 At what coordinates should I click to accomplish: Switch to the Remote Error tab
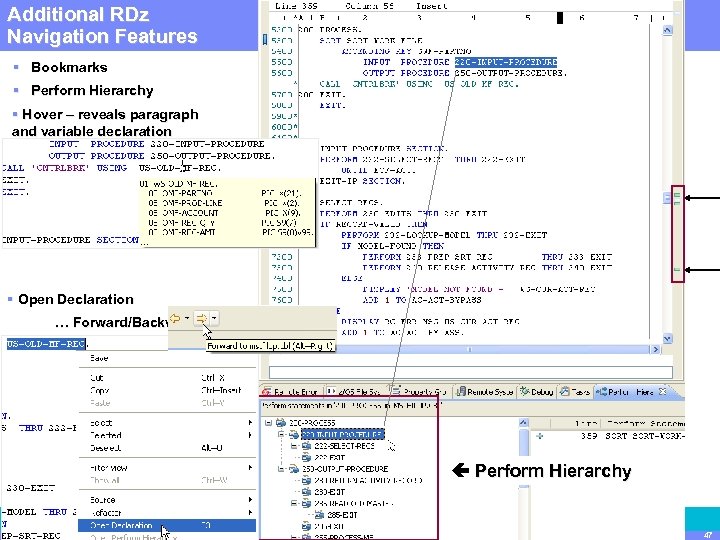(x=290, y=392)
